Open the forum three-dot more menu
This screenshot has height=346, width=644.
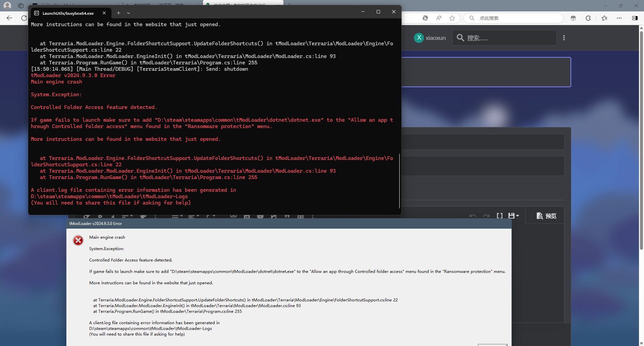pyautogui.click(x=564, y=38)
